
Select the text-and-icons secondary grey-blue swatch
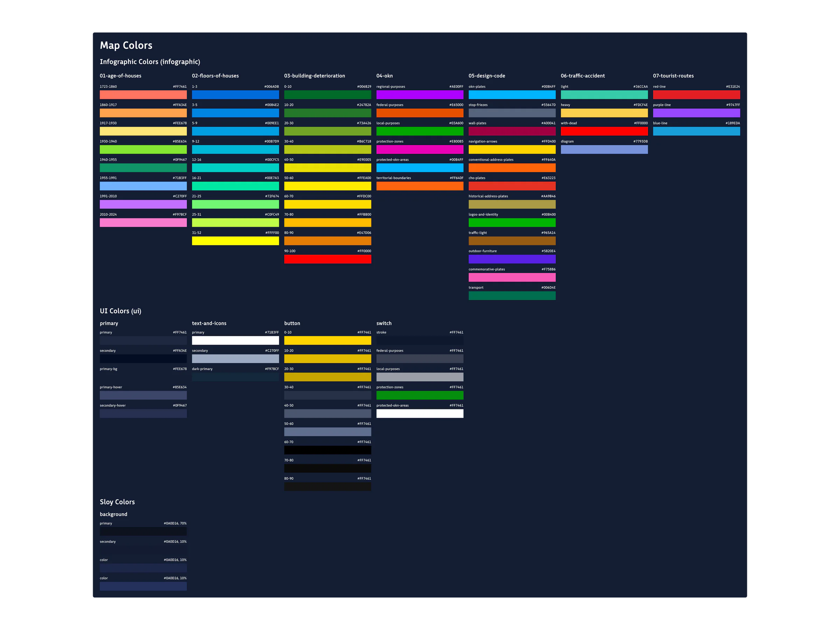236,359
